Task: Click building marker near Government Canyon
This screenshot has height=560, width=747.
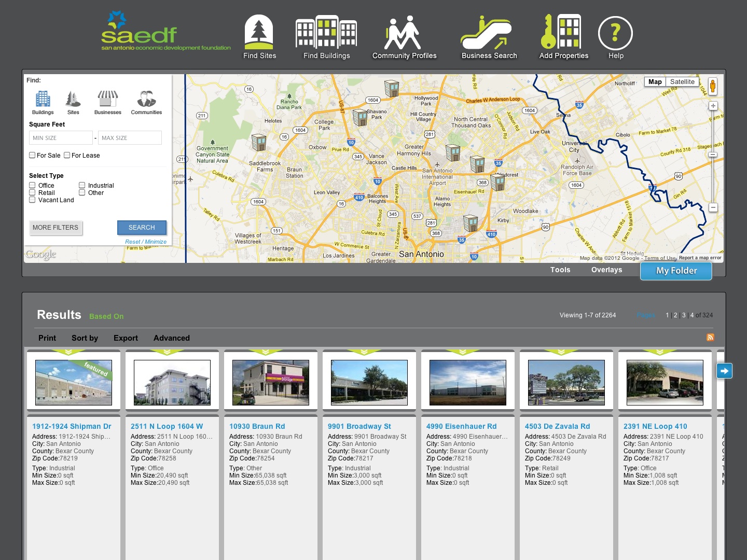Action: (x=259, y=142)
